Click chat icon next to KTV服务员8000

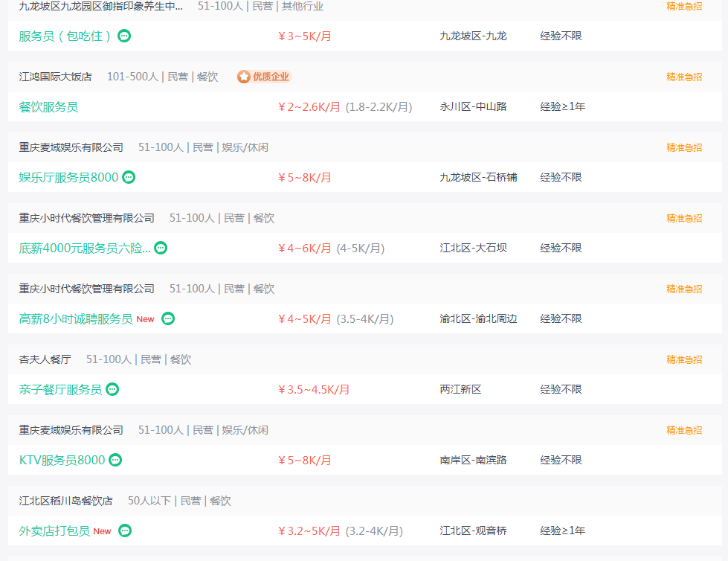115,460
